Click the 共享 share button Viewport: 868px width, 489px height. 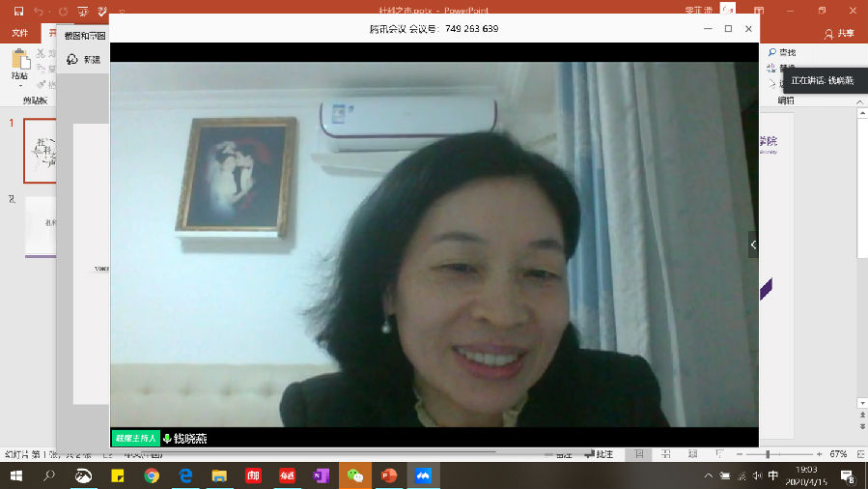(839, 33)
